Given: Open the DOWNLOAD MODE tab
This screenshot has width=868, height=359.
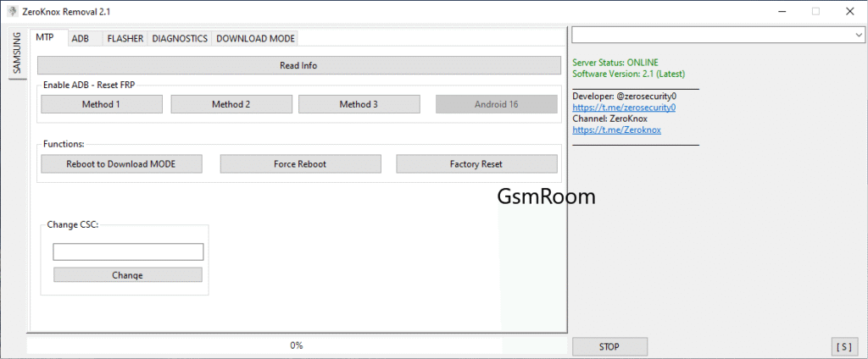Looking at the screenshot, I should pyautogui.click(x=255, y=39).
